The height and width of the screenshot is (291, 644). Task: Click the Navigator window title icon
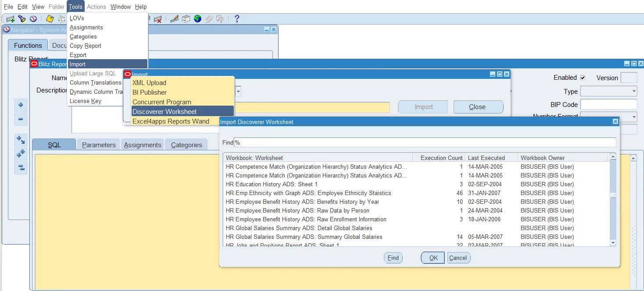[x=7, y=29]
